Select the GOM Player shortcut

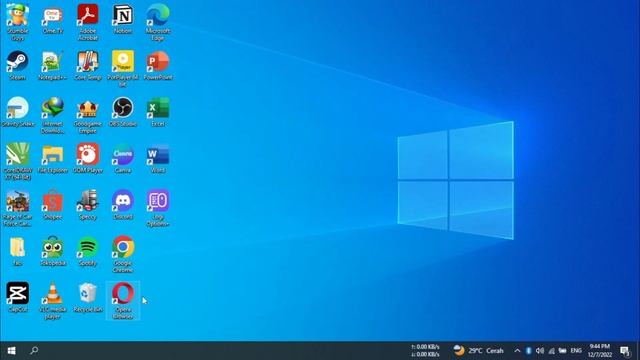click(88, 158)
